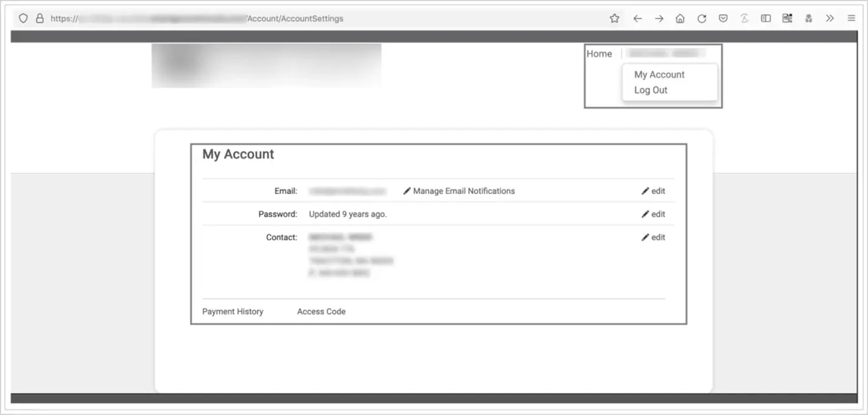Navigate forward using the arrow
868x415 pixels.
(659, 18)
